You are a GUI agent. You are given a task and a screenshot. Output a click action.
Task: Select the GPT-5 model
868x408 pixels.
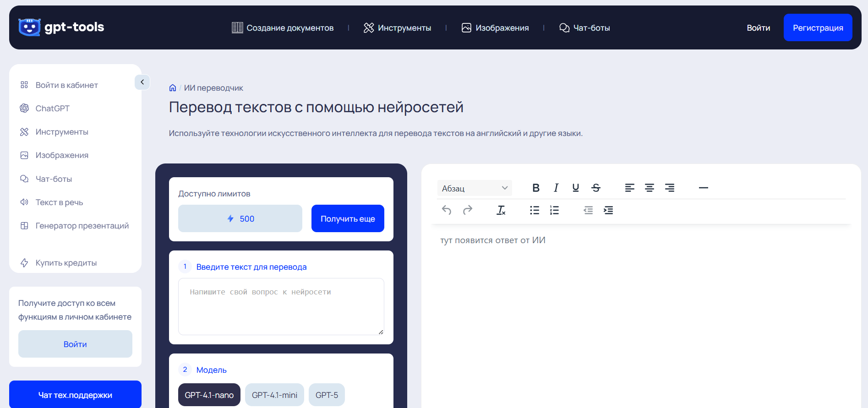(327, 395)
